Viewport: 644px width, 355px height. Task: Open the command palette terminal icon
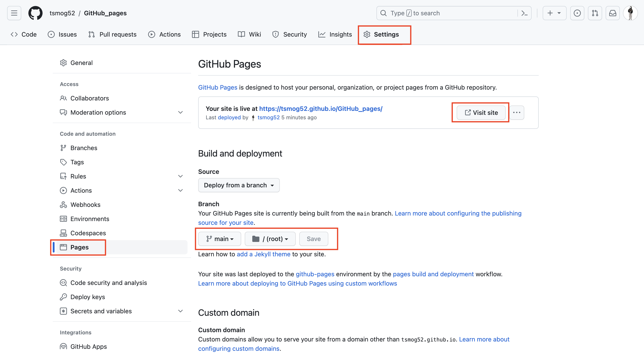(524, 13)
